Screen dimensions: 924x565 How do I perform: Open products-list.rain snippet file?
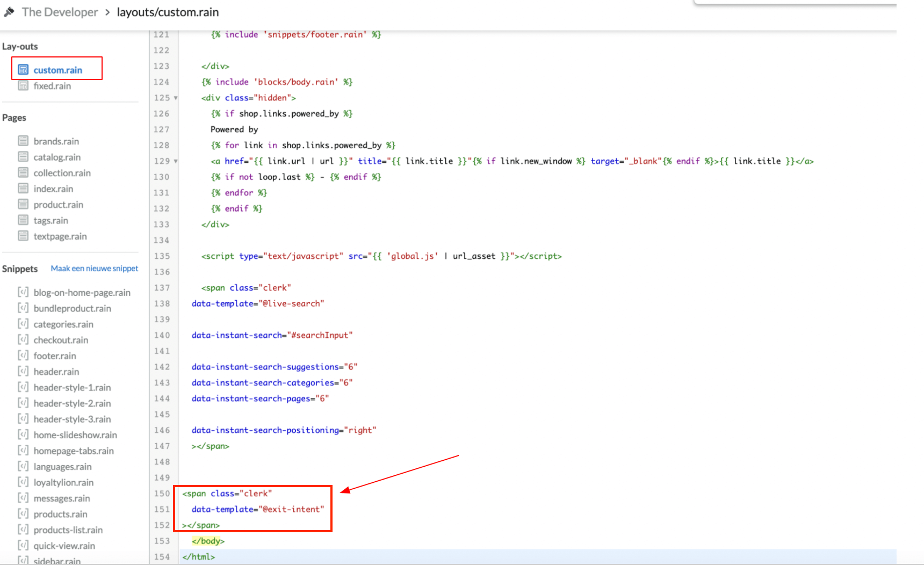click(x=68, y=530)
